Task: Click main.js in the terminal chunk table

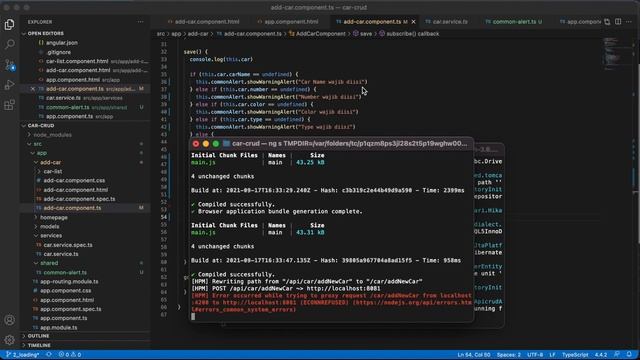Action: coord(203,162)
